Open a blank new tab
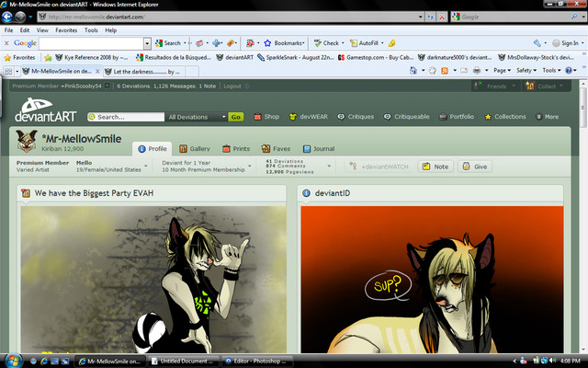Viewport: 588px width, 368px height. click(192, 72)
